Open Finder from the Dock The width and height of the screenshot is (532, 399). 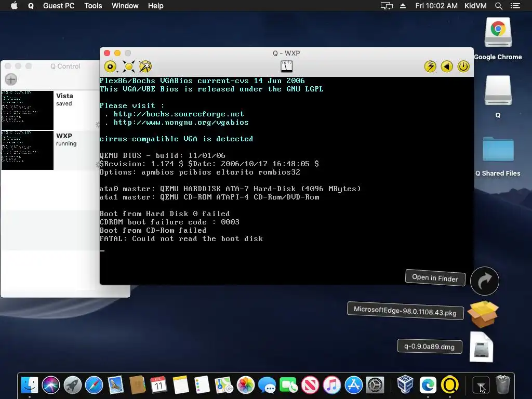click(30, 385)
